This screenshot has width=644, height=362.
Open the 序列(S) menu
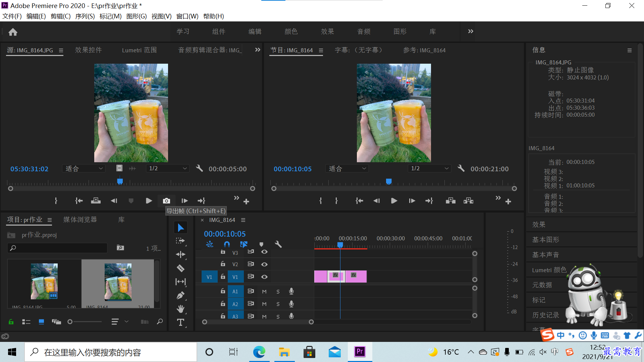pyautogui.click(x=85, y=16)
